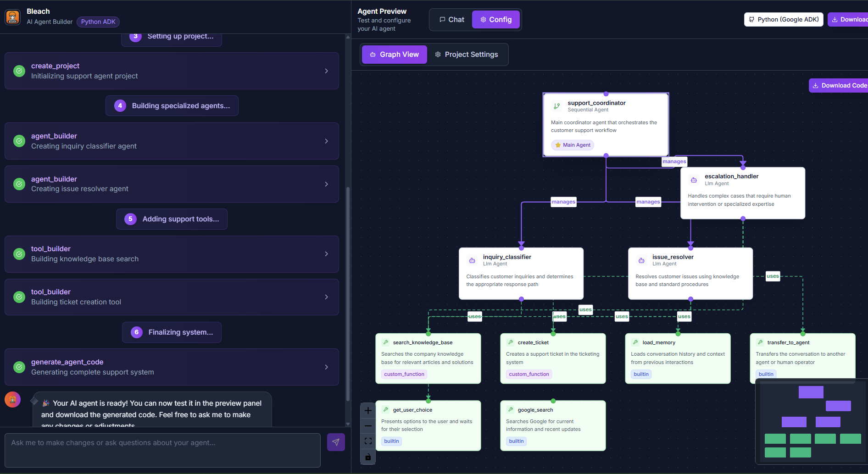Click the transfer_to_agent wrench icon

(760, 342)
